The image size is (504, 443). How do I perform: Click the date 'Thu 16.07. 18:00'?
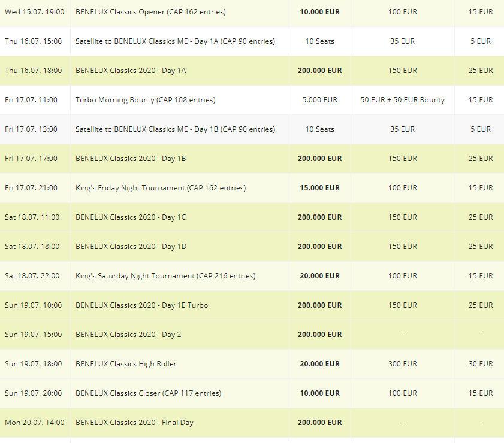point(34,71)
